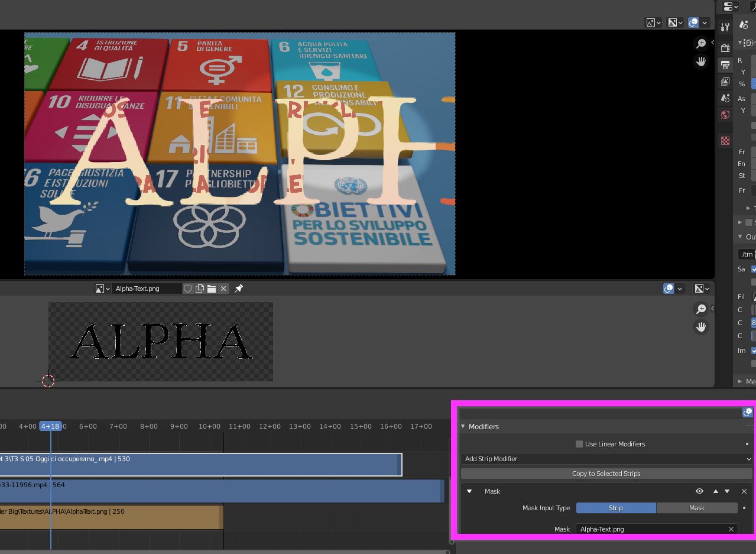Open the World properties tab
756x554 pixels.
click(725, 114)
